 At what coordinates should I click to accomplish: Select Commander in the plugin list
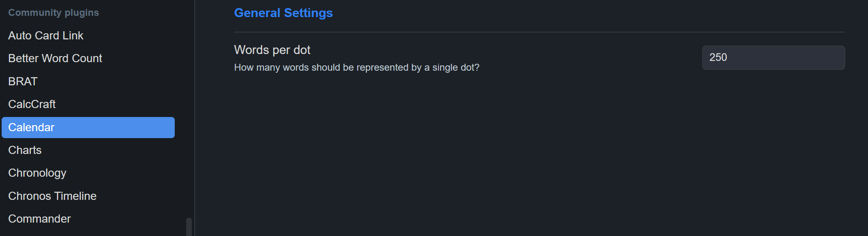coord(39,219)
